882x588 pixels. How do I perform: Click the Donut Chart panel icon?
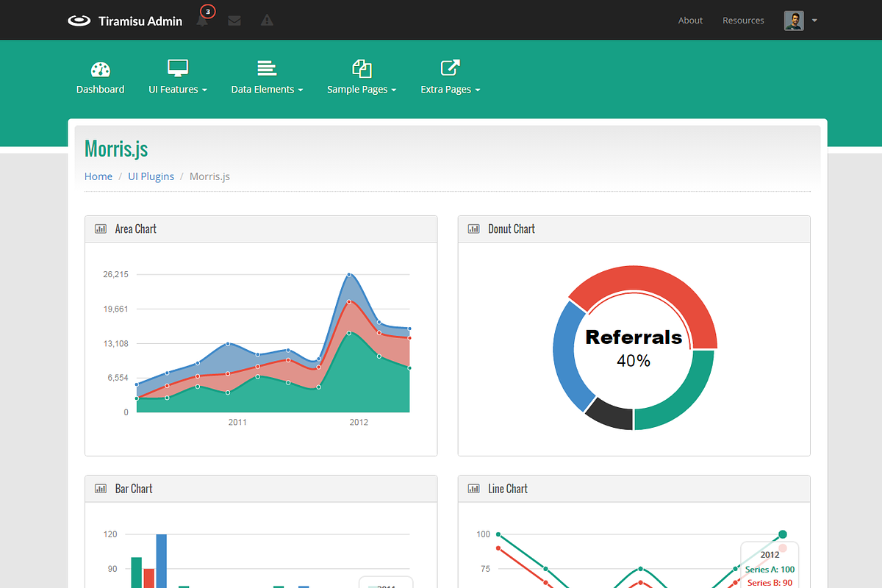(474, 229)
